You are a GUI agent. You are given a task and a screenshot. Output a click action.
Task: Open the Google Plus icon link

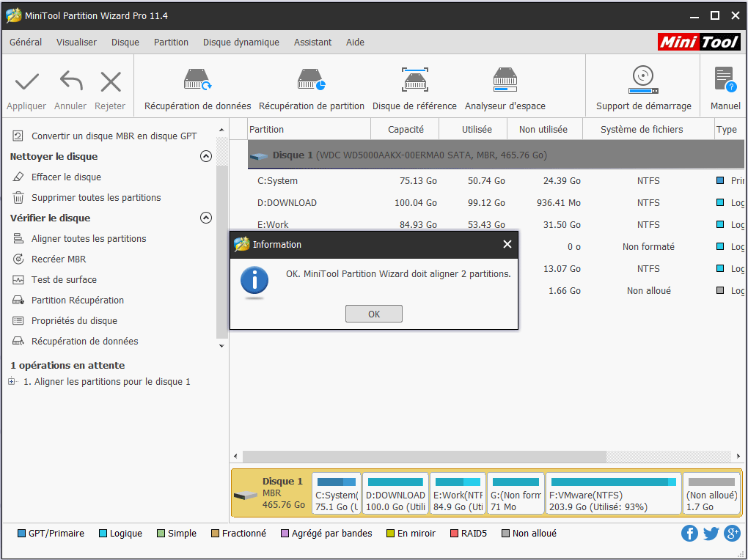[732, 534]
